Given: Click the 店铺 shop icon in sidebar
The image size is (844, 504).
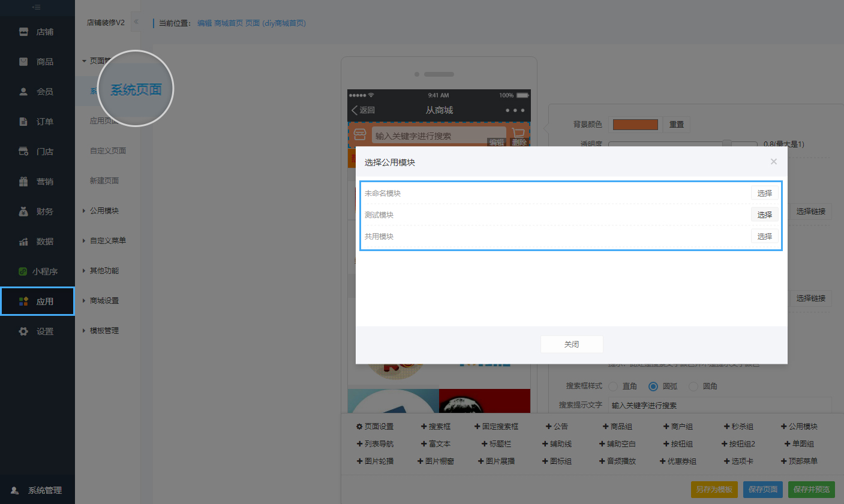Looking at the screenshot, I should click(x=23, y=32).
